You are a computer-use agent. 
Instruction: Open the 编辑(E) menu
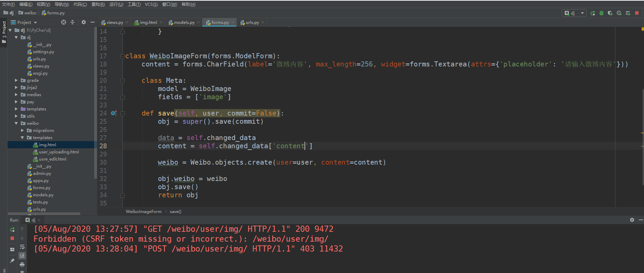pyautogui.click(x=26, y=4)
